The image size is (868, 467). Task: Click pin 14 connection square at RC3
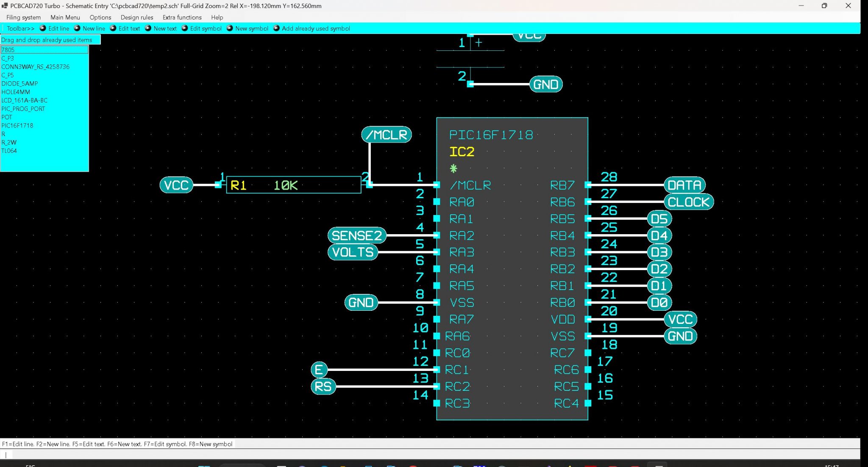tap(437, 403)
